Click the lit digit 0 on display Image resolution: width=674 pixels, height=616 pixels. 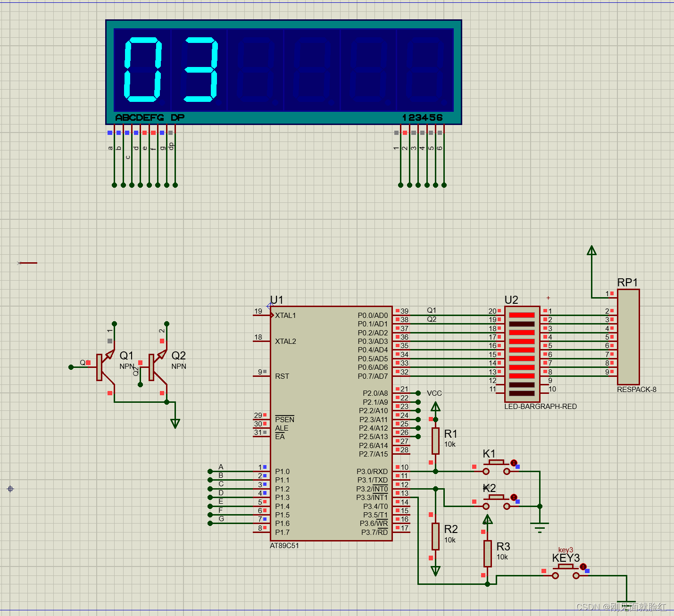click(x=143, y=70)
